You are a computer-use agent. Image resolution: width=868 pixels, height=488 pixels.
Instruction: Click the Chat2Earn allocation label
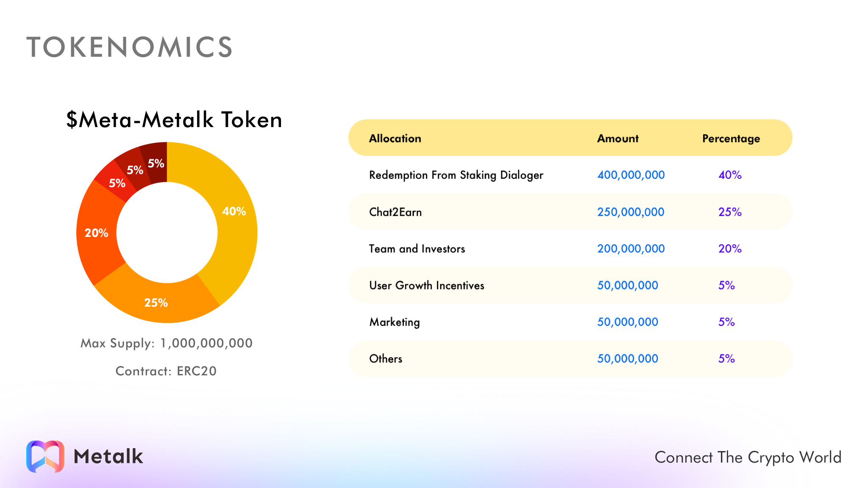[x=395, y=212]
